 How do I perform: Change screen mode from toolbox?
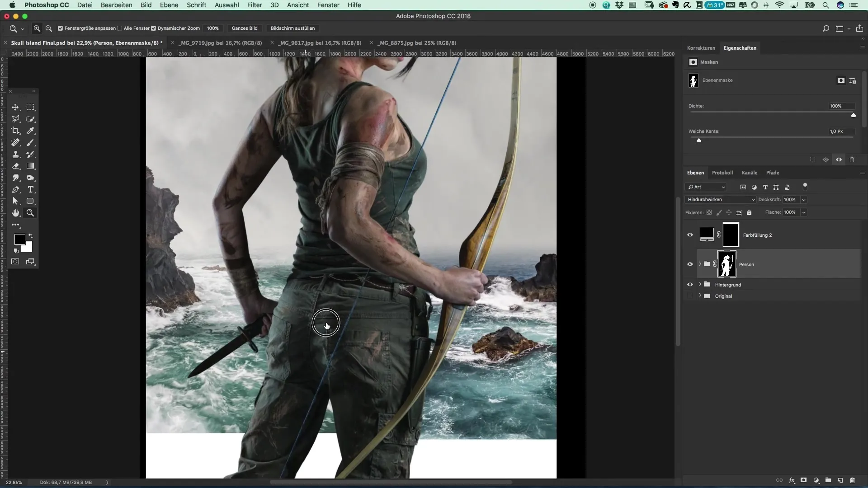point(30,262)
